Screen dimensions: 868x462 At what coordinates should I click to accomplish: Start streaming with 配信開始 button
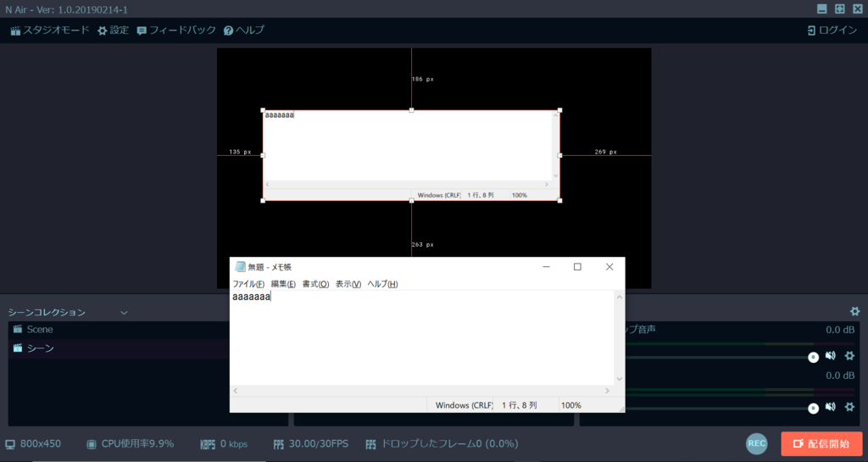pos(821,443)
